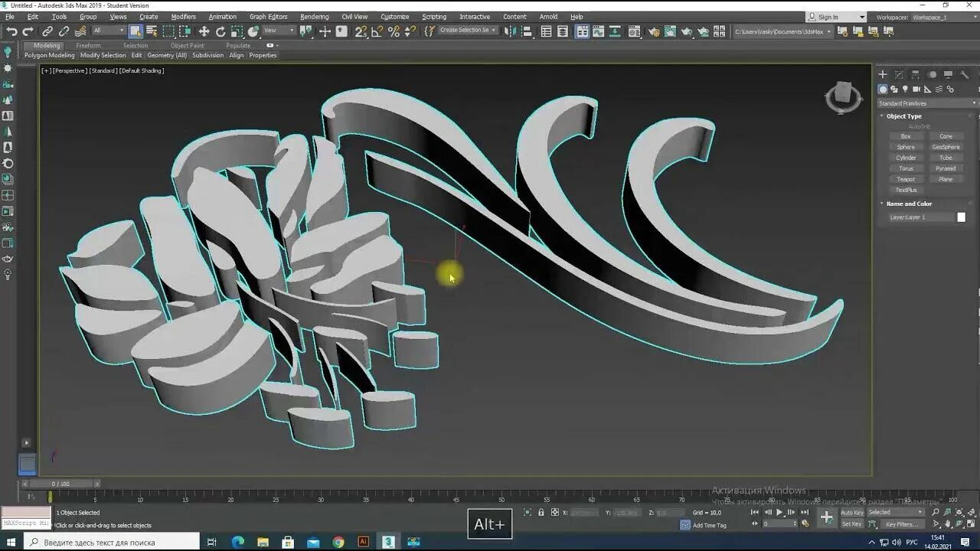Image resolution: width=980 pixels, height=551 pixels.
Task: Click the Redo arrow in main toolbar
Action: (x=28, y=31)
